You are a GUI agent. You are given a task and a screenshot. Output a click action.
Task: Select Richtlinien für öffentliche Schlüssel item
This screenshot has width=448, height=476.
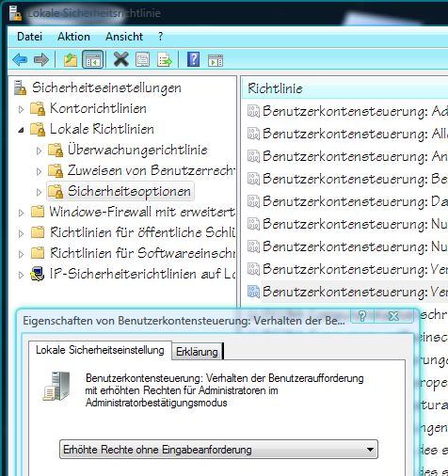[142, 232]
